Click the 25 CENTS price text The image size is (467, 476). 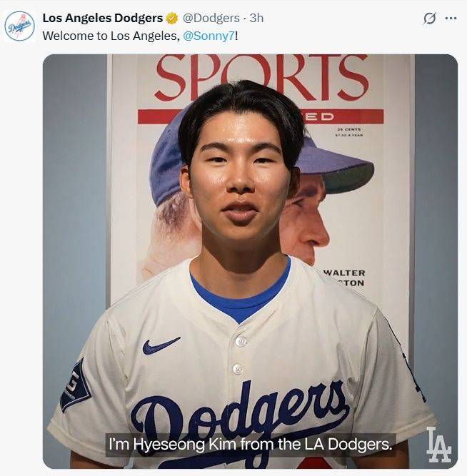pyautogui.click(x=348, y=129)
